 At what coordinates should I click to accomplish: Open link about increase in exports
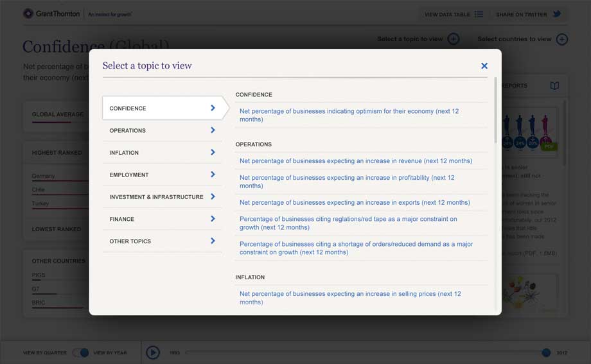tap(355, 202)
